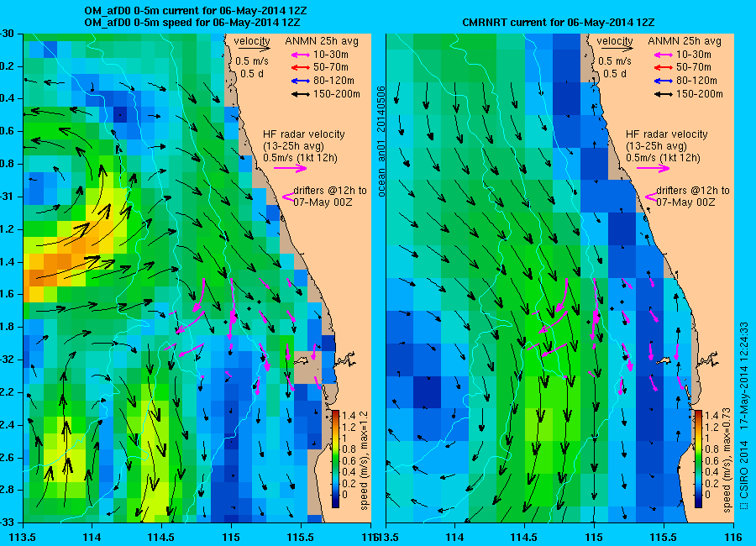Click the drifters magenta chevron in right panel

tap(651, 197)
